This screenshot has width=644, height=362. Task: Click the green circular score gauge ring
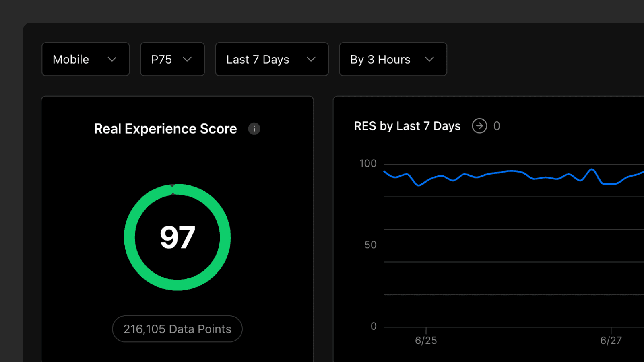pyautogui.click(x=130, y=237)
